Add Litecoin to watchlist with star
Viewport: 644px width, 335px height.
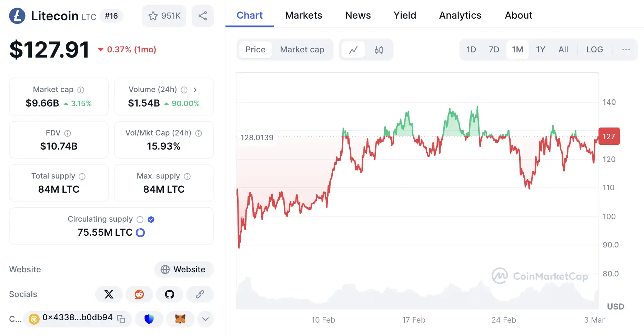point(164,16)
